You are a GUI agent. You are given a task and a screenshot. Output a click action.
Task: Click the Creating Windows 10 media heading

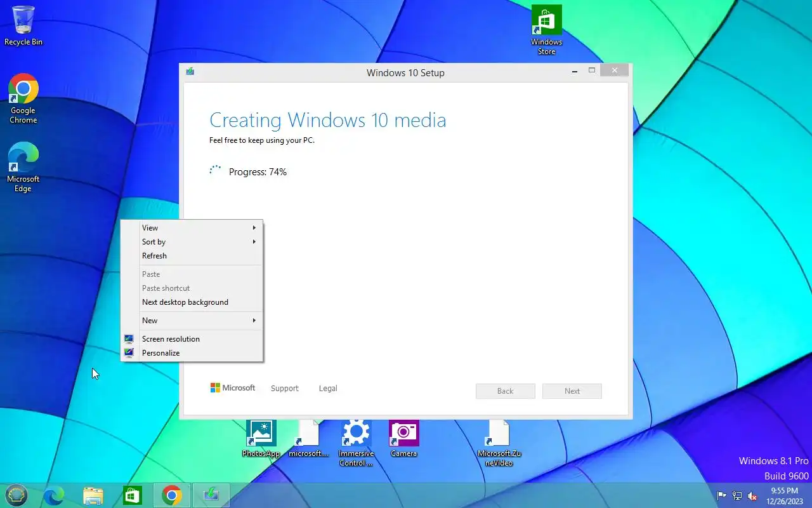[x=328, y=120]
